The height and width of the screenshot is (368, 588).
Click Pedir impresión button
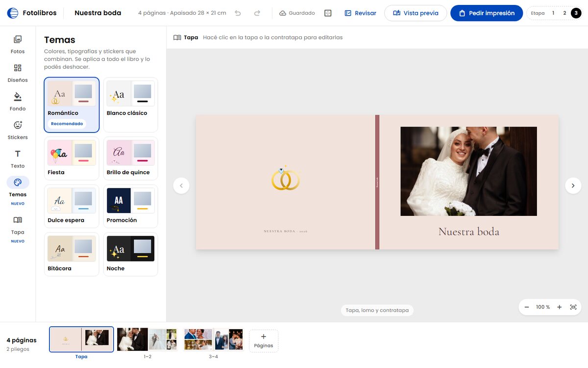487,13
